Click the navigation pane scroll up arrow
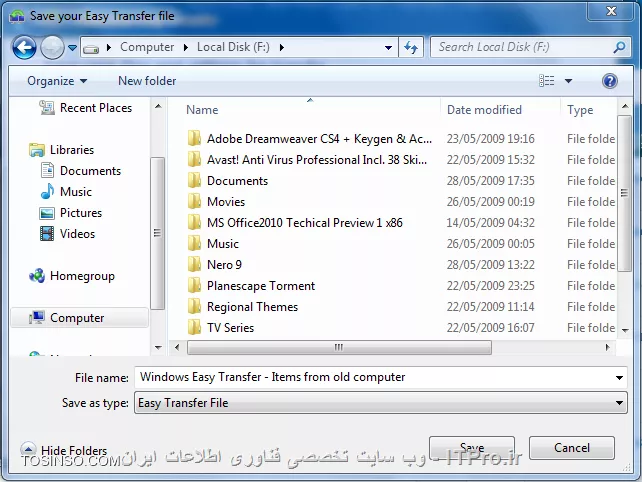 coord(158,106)
